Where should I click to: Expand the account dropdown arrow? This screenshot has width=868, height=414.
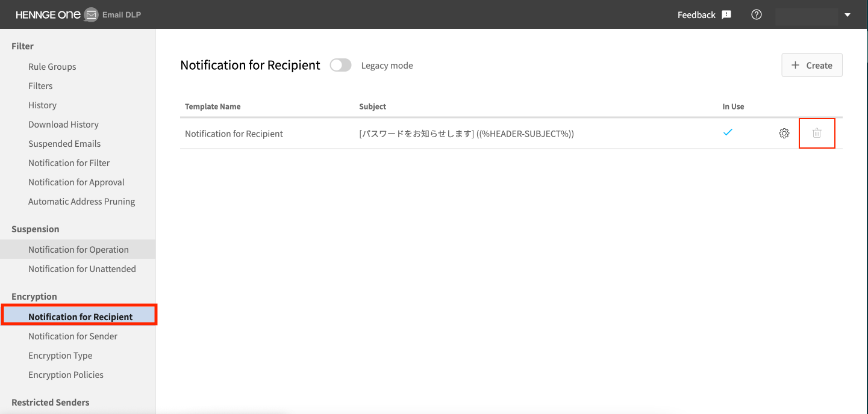point(848,15)
